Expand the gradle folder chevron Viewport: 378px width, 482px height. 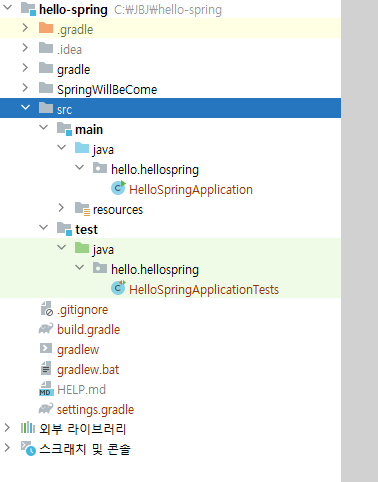[x=25, y=68]
